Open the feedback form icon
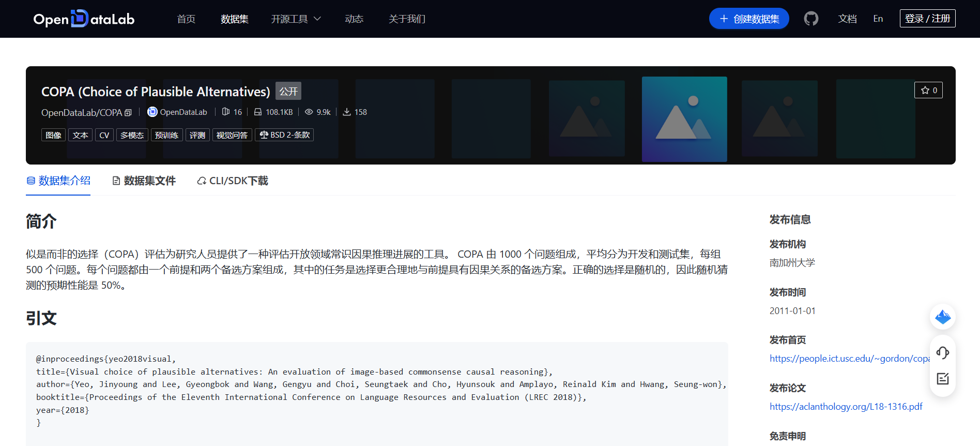980x446 pixels. (943, 379)
